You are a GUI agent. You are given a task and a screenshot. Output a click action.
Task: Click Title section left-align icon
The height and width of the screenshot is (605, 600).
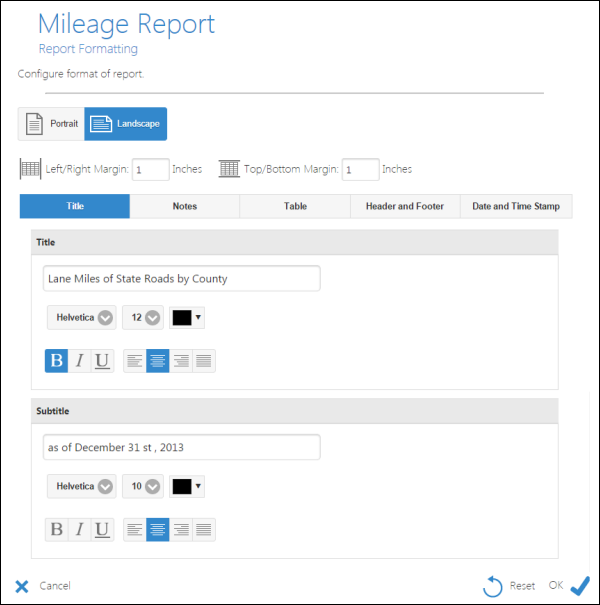[x=135, y=361]
